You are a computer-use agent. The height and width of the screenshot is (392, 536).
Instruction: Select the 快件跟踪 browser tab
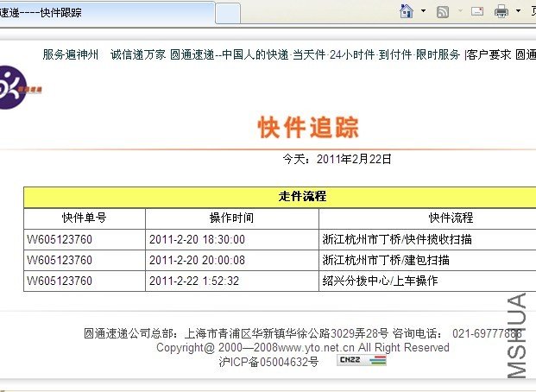tap(104, 13)
